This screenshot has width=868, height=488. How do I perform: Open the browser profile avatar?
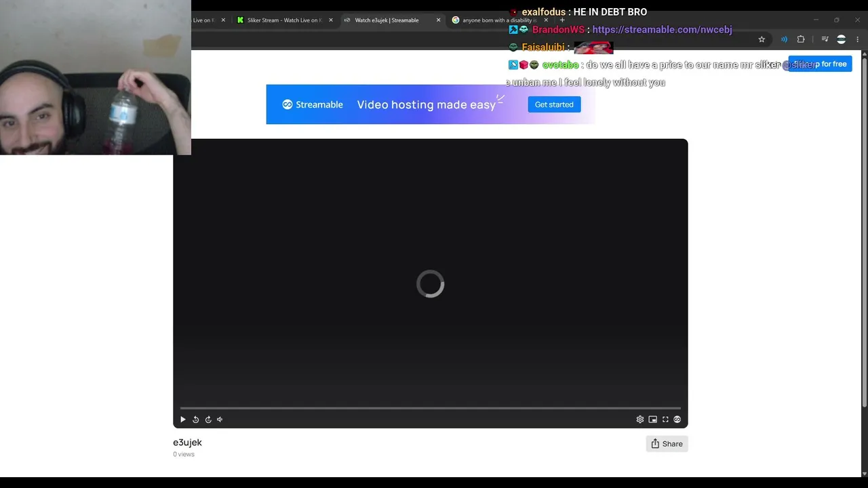[x=842, y=39]
